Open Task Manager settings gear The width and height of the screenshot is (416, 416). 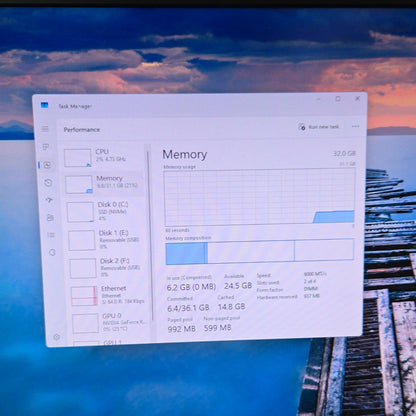pos(57,337)
